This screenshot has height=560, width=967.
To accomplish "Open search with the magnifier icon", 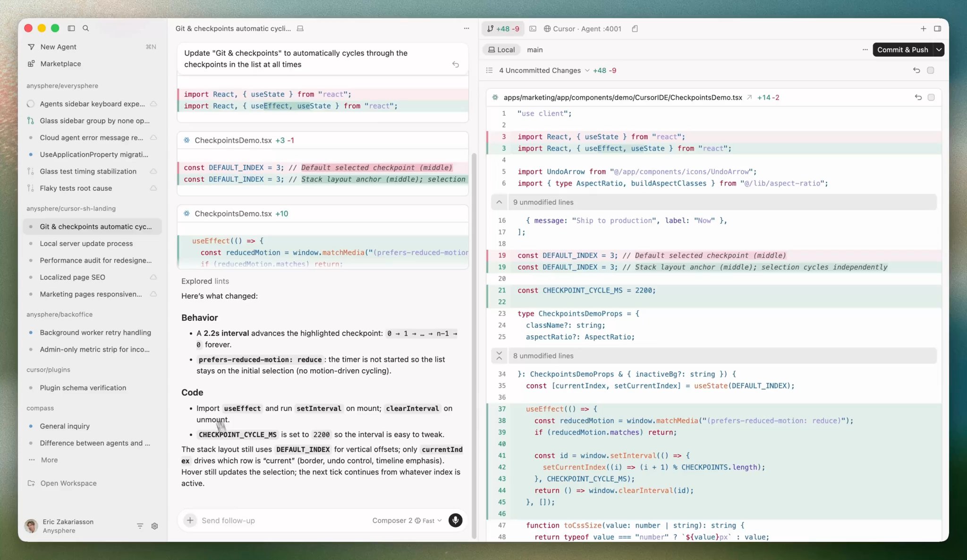I will click(85, 28).
